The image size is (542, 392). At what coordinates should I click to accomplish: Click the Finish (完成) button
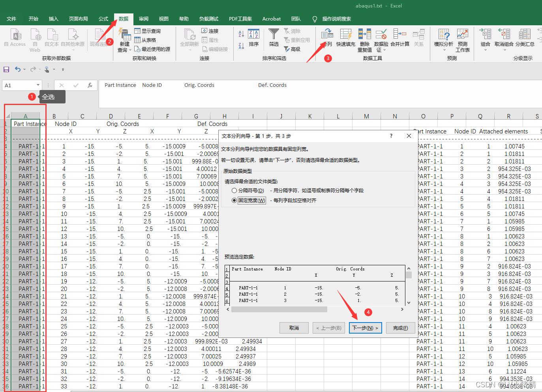400,328
